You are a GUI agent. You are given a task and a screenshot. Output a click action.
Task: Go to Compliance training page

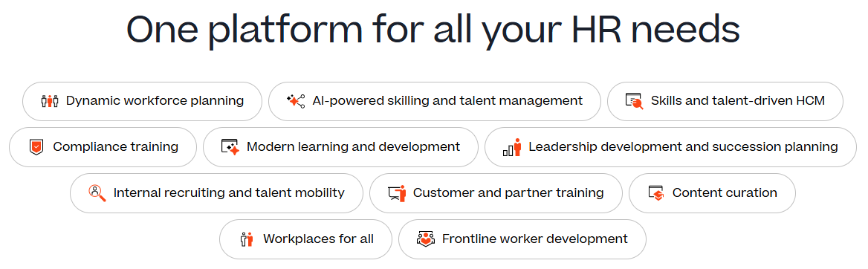tap(103, 147)
